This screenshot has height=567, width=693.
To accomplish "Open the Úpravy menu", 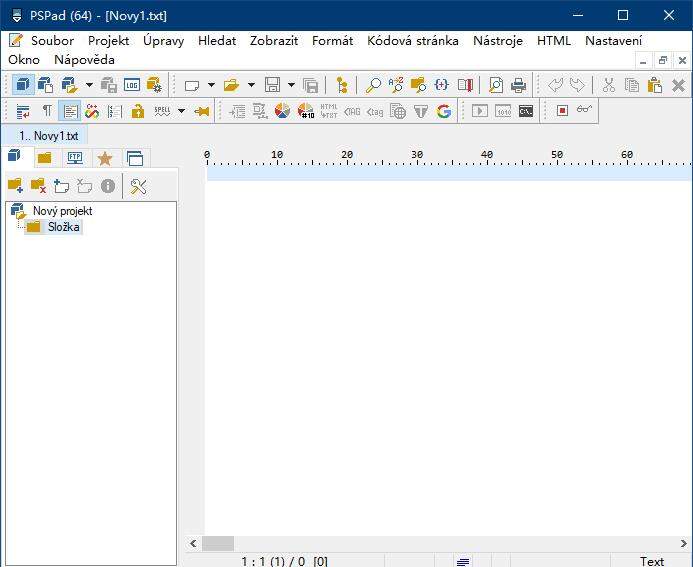I will [164, 41].
